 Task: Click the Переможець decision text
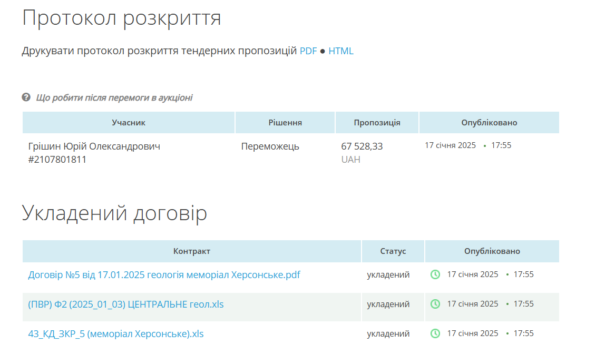(270, 146)
